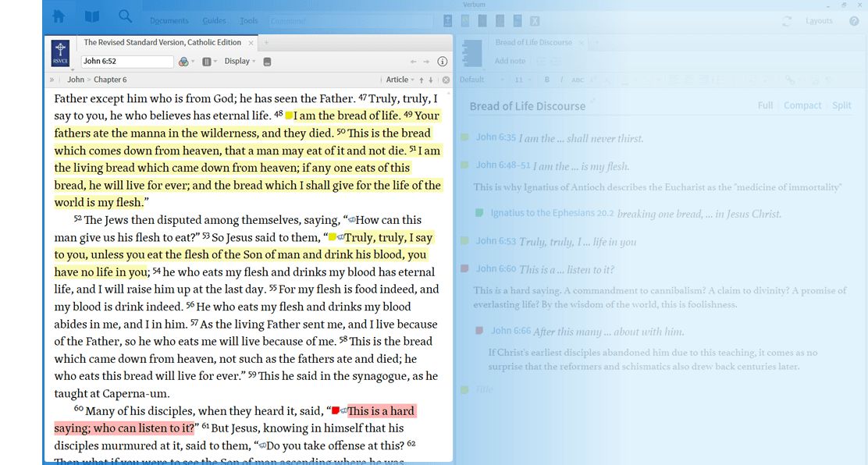Jump to previous article with up arrow

tap(422, 80)
